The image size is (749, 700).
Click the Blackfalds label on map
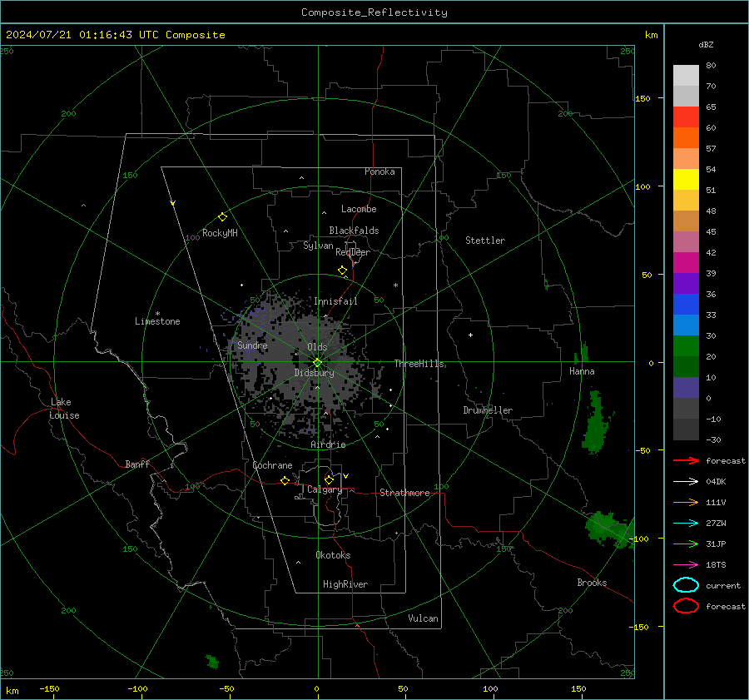(x=354, y=231)
